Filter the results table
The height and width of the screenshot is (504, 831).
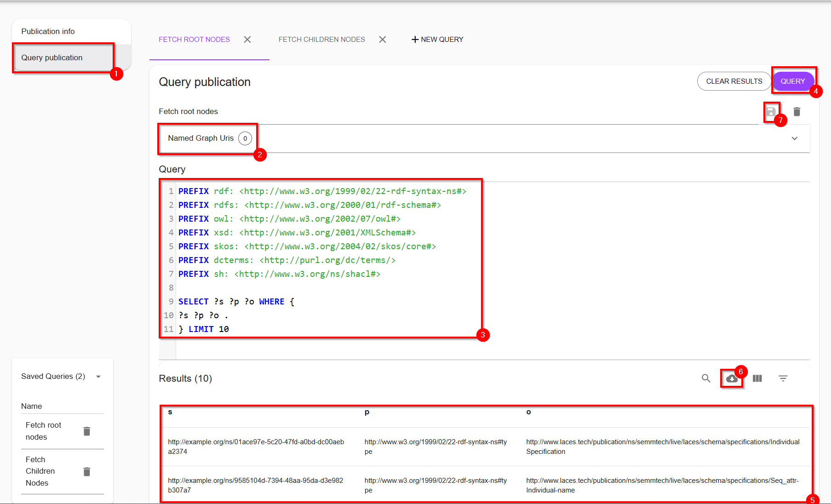783,378
